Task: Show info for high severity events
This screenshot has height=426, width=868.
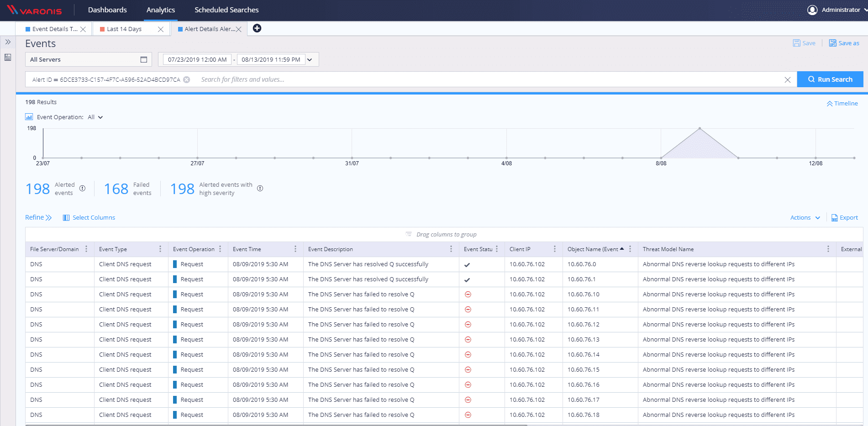Action: [260, 189]
